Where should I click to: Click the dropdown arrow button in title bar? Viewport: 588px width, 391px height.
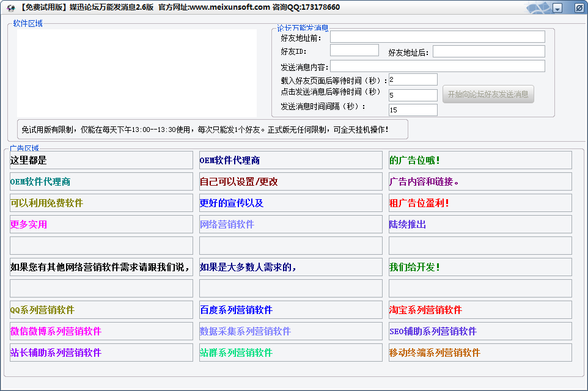click(557, 8)
